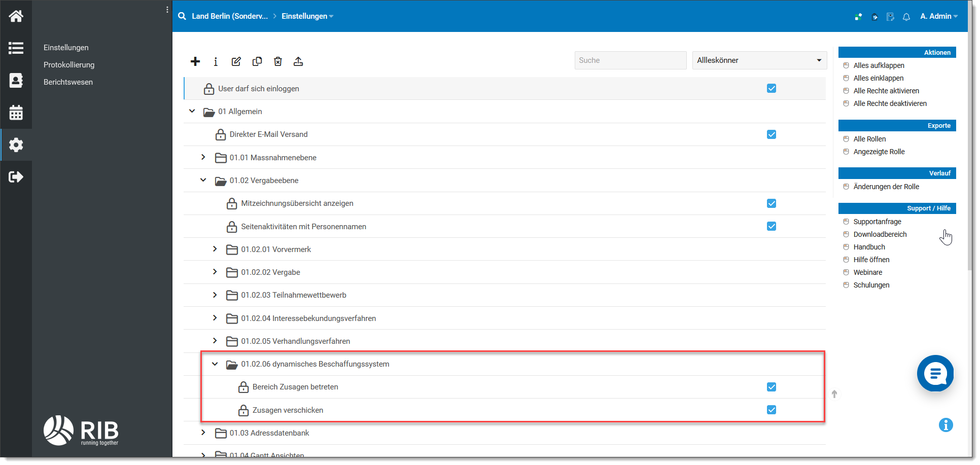The width and height of the screenshot is (980, 465).
Task: Edit the role with pencil icon
Action: coord(236,61)
